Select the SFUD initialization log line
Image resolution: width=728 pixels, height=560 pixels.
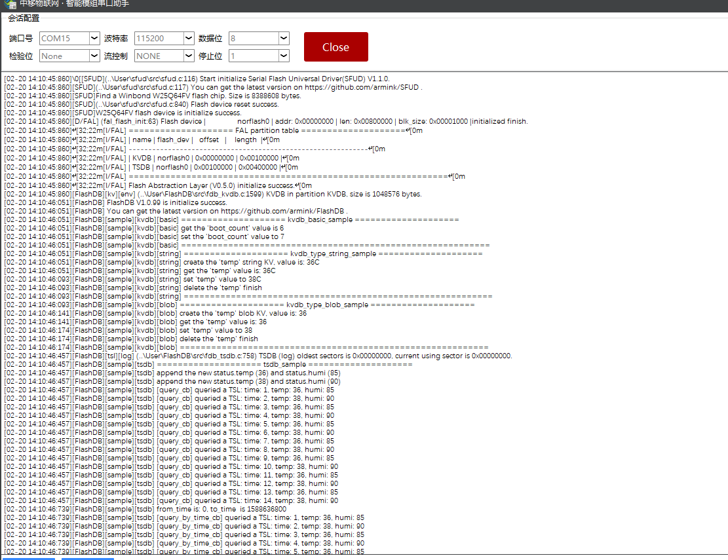pyautogui.click(x=197, y=78)
